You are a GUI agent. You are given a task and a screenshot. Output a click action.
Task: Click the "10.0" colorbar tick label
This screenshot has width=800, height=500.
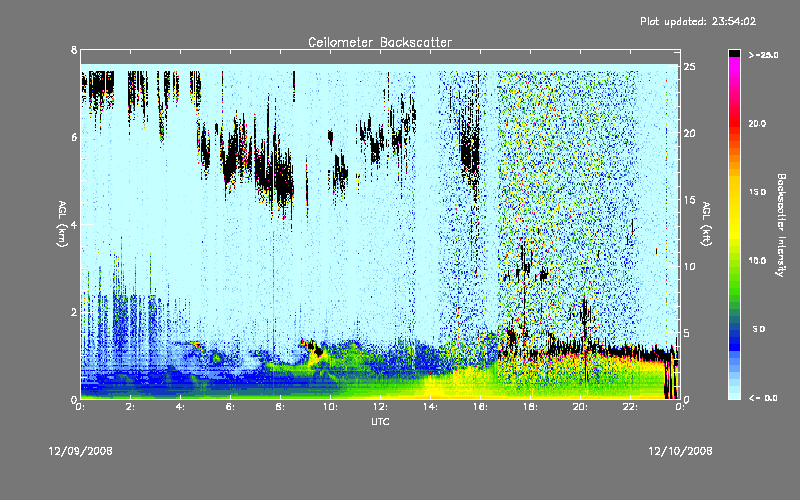[757, 261]
